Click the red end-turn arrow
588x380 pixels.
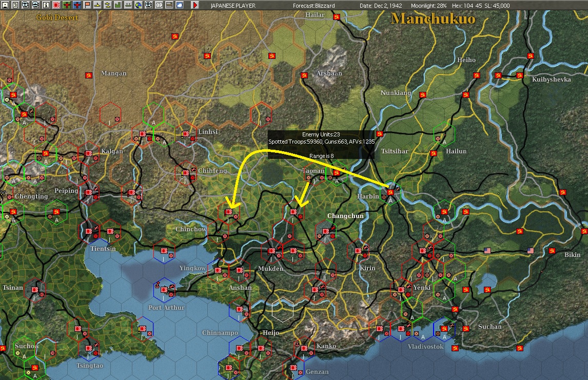194,5
